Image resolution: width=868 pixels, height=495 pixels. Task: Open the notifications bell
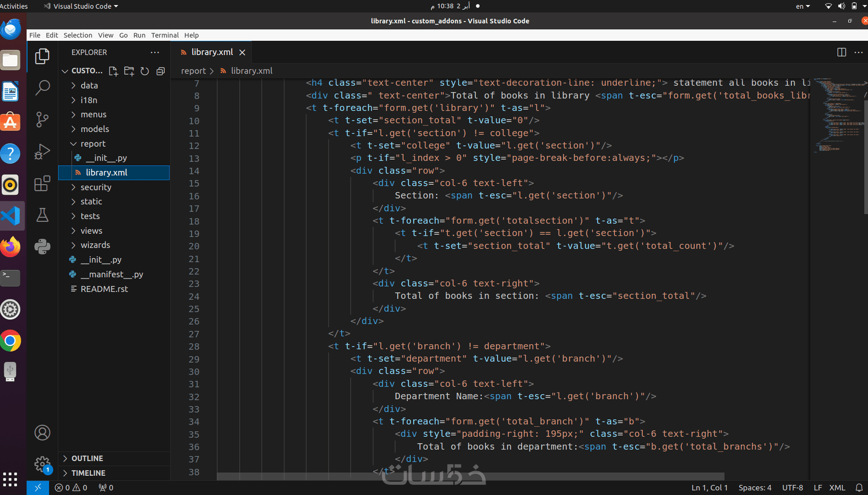pos(859,488)
